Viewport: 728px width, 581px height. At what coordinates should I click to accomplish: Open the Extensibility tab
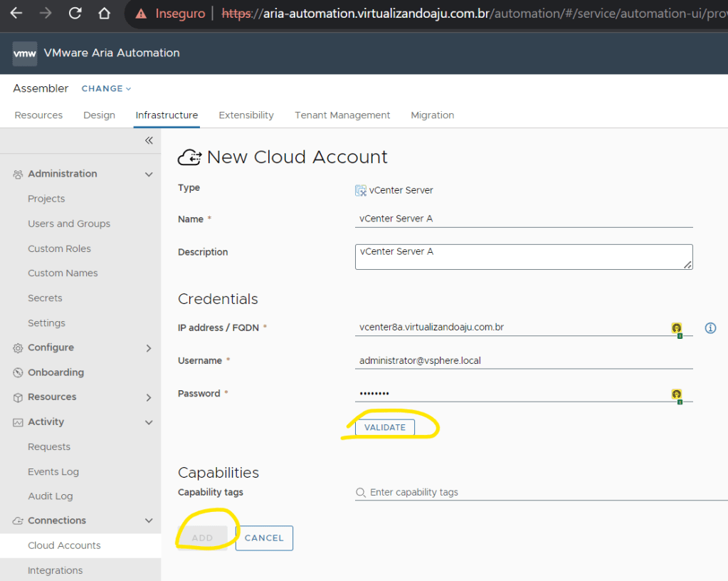246,115
